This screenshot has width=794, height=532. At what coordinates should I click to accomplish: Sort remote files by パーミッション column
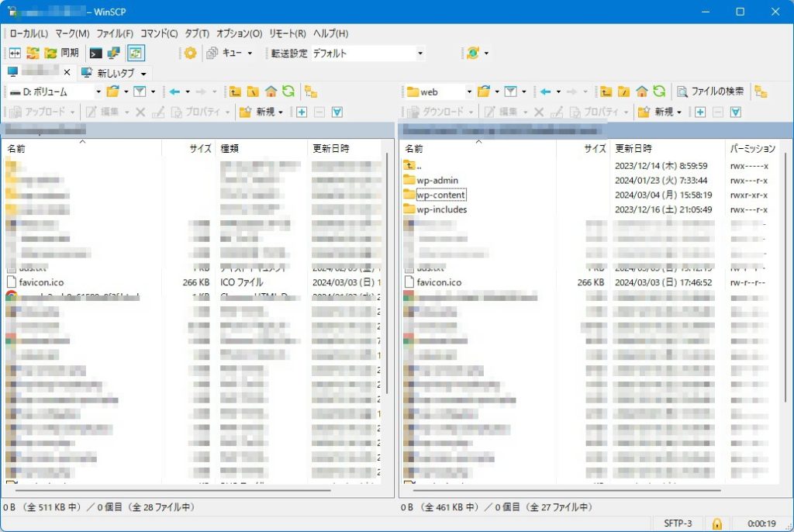(x=751, y=148)
